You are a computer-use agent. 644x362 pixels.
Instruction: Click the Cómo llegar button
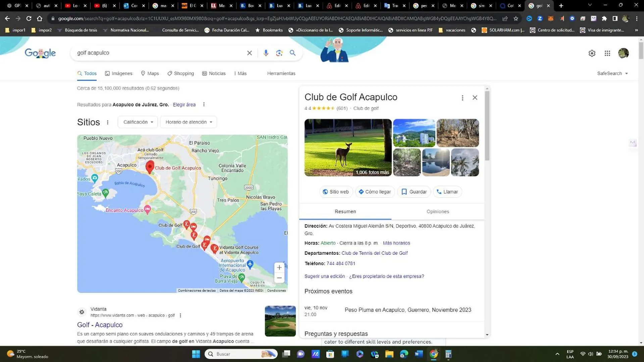tap(375, 192)
